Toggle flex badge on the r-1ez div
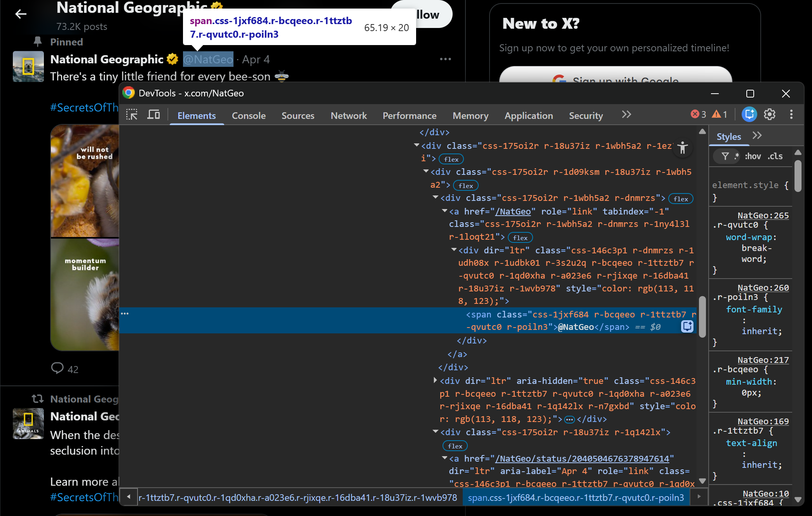812x516 pixels. tap(451, 159)
